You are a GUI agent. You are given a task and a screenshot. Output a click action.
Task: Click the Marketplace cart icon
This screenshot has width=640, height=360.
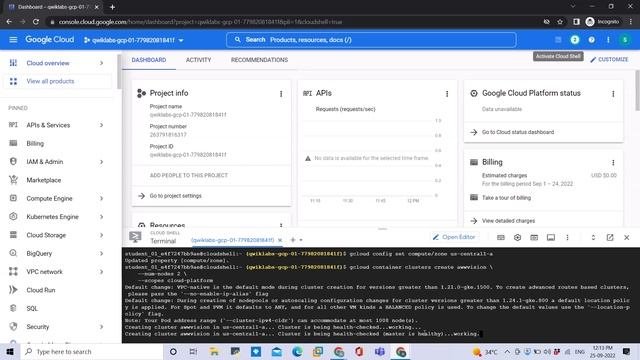tap(13, 180)
